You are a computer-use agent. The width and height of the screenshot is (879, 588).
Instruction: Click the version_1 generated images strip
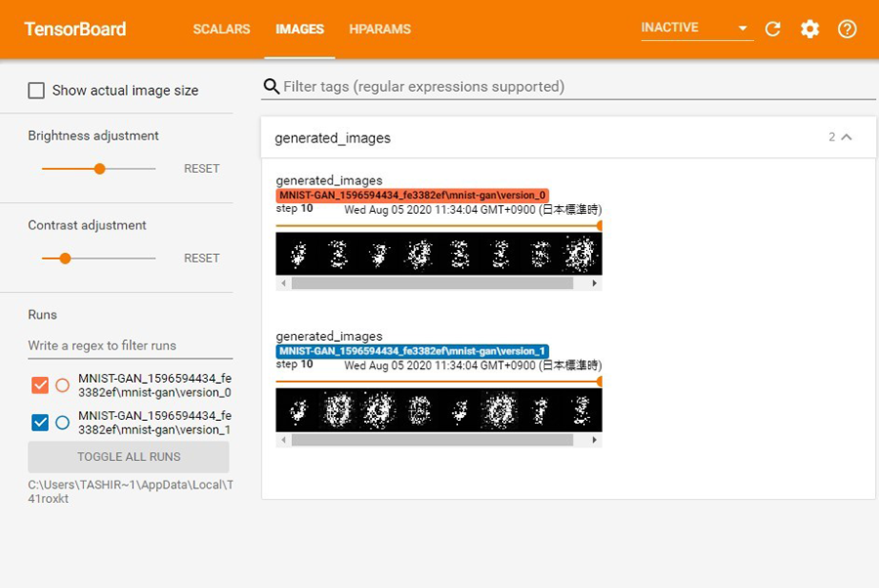[439, 410]
